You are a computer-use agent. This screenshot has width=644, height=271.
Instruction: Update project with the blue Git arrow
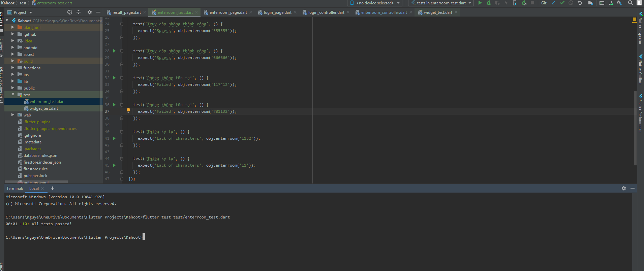553,3
